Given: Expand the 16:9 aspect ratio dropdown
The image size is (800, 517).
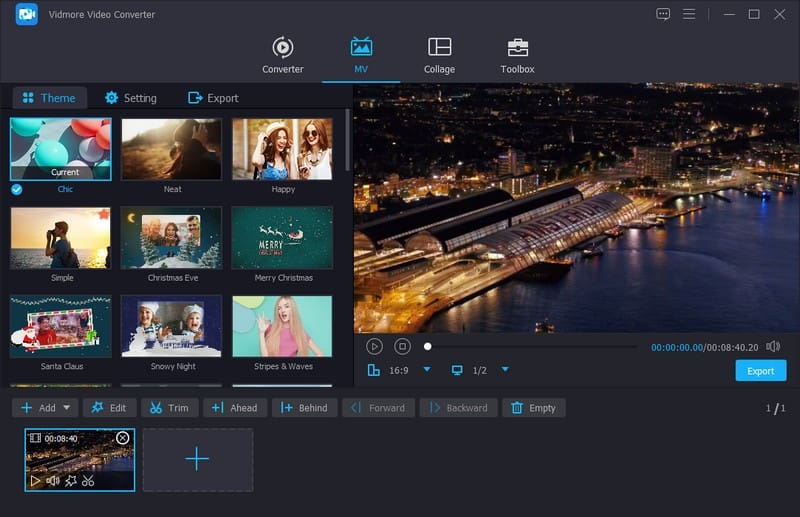Looking at the screenshot, I should 427,370.
